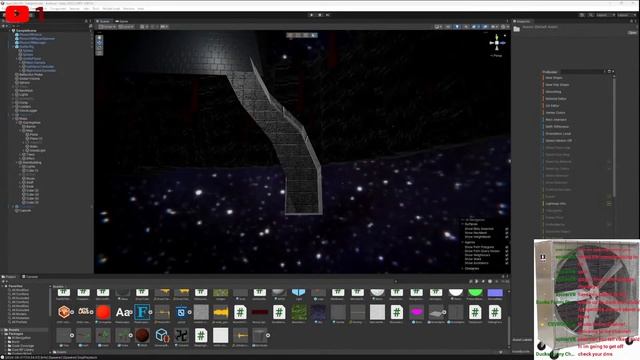The image size is (640, 360).
Task: Toggle Select Hidden: Off in ProBuilder
Action: pyautogui.click(x=559, y=140)
